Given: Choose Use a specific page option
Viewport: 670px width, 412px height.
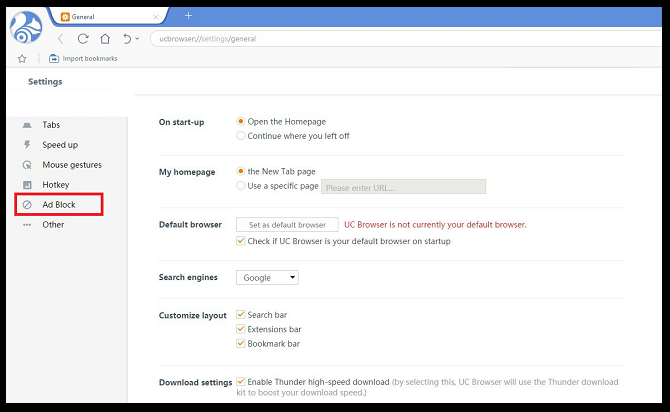Looking at the screenshot, I should pyautogui.click(x=241, y=186).
